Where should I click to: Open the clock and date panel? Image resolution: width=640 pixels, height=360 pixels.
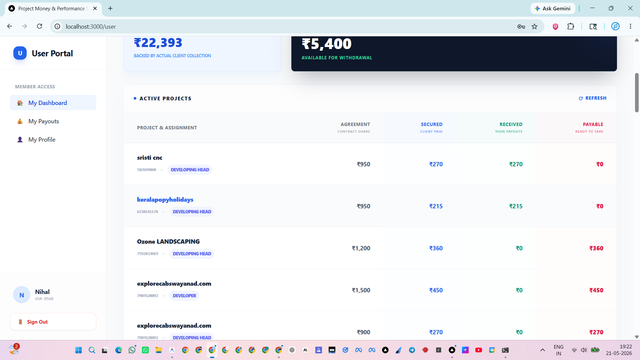[x=619, y=350]
